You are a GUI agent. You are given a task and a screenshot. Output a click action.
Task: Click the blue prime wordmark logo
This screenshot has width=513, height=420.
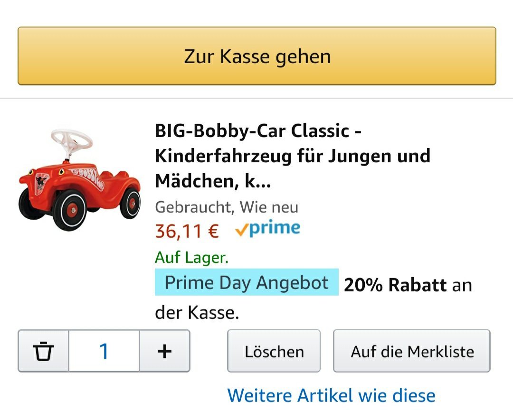(274, 228)
